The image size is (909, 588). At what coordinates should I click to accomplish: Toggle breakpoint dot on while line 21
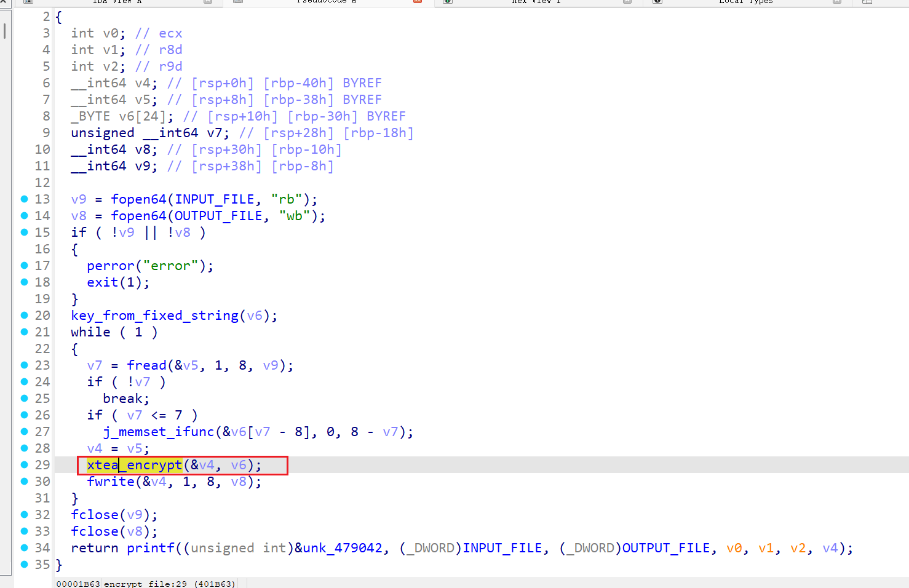pyautogui.click(x=25, y=332)
